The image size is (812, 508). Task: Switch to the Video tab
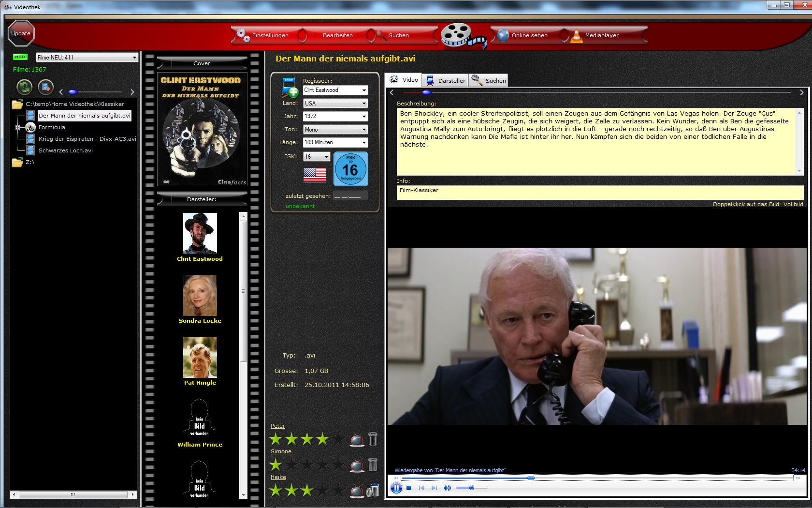(x=404, y=80)
